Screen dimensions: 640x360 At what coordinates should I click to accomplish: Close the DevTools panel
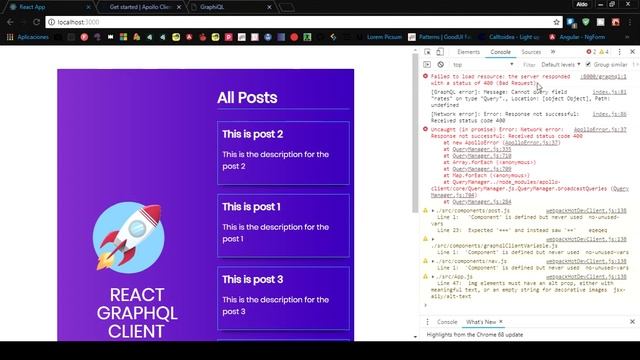click(x=632, y=52)
